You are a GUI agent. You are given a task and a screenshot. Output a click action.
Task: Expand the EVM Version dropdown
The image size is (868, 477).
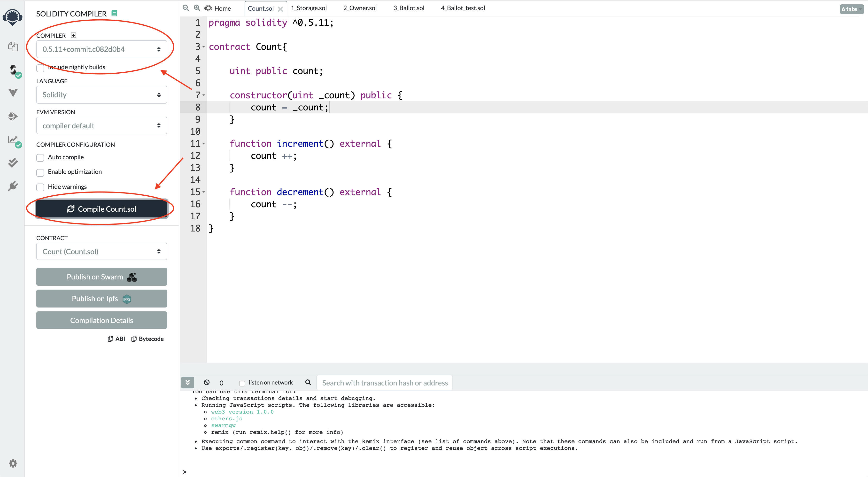(x=101, y=125)
